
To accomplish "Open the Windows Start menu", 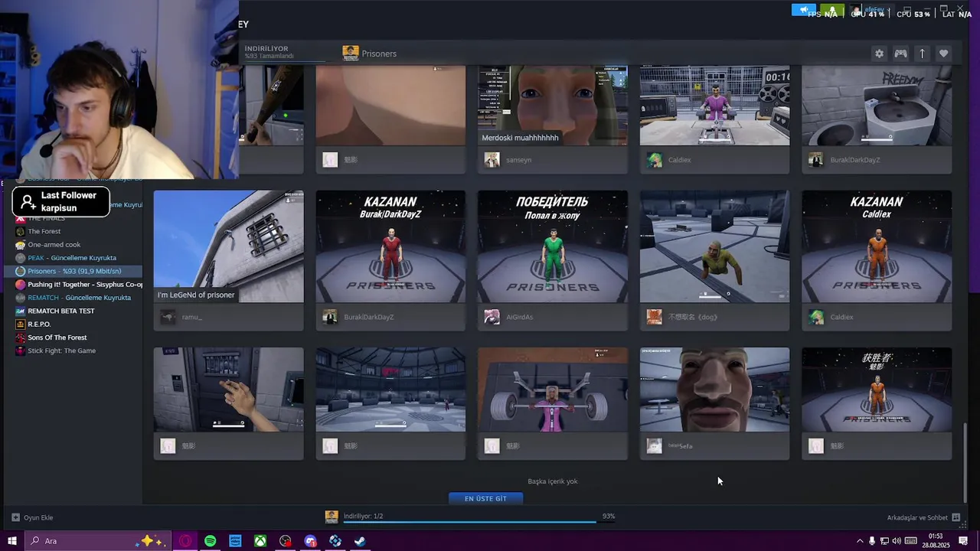I will tap(12, 541).
